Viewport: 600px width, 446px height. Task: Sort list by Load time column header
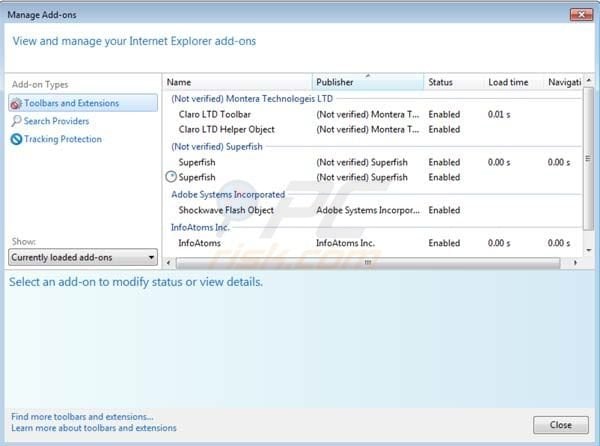click(514, 82)
